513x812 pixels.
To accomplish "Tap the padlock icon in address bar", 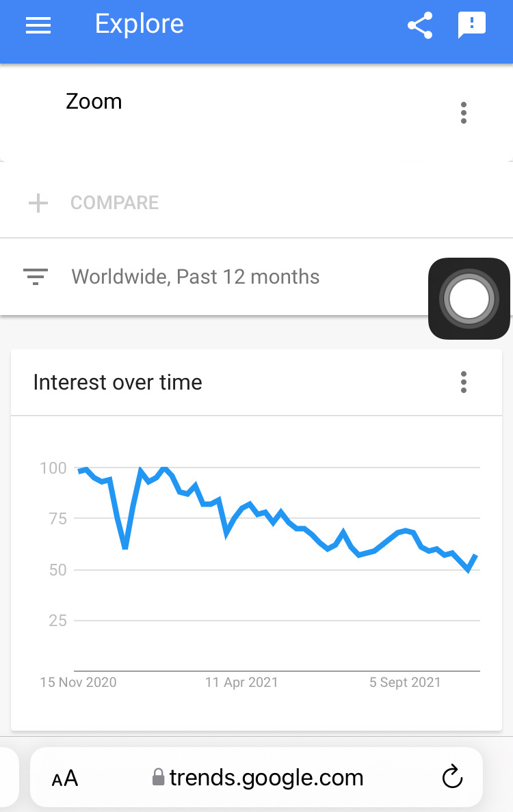I will click(x=158, y=777).
